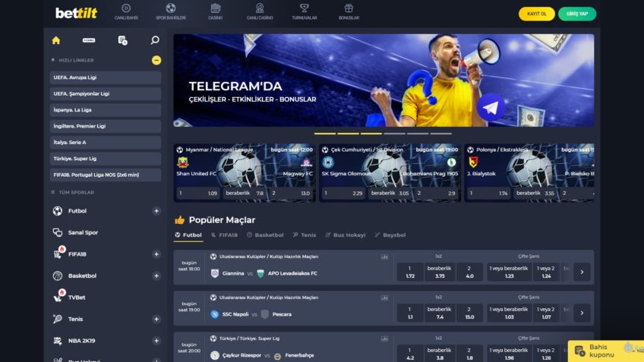Select the fourth banner carousel indicator
Image resolution: width=644 pixels, height=362 pixels.
(394, 134)
